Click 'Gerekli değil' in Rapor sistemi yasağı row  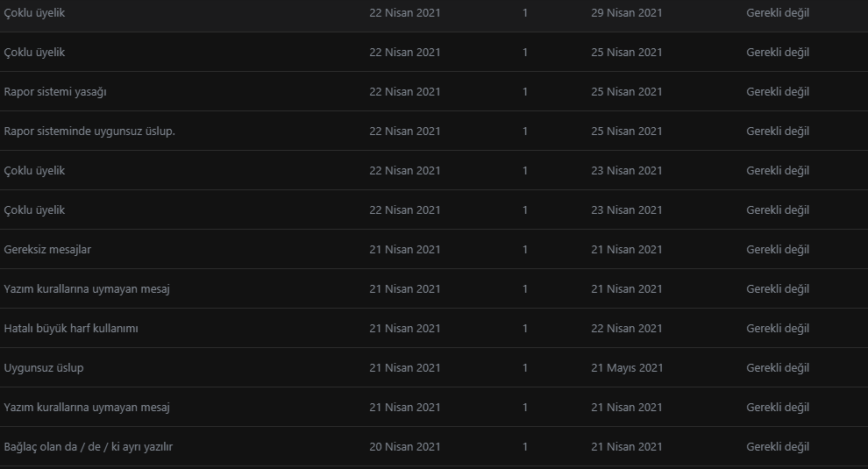point(777,92)
